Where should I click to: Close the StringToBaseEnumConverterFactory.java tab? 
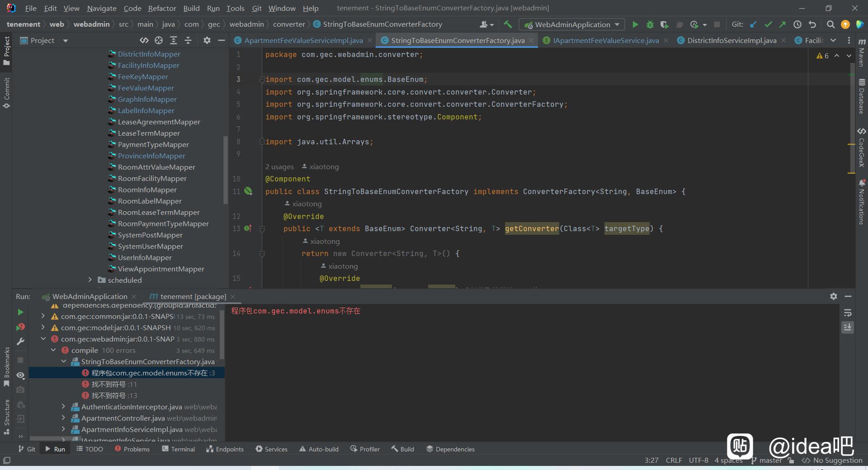pyautogui.click(x=531, y=40)
